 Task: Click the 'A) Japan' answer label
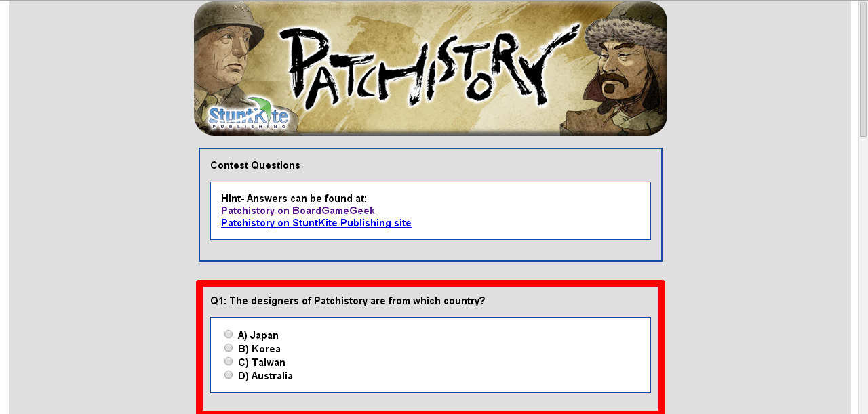[258, 335]
